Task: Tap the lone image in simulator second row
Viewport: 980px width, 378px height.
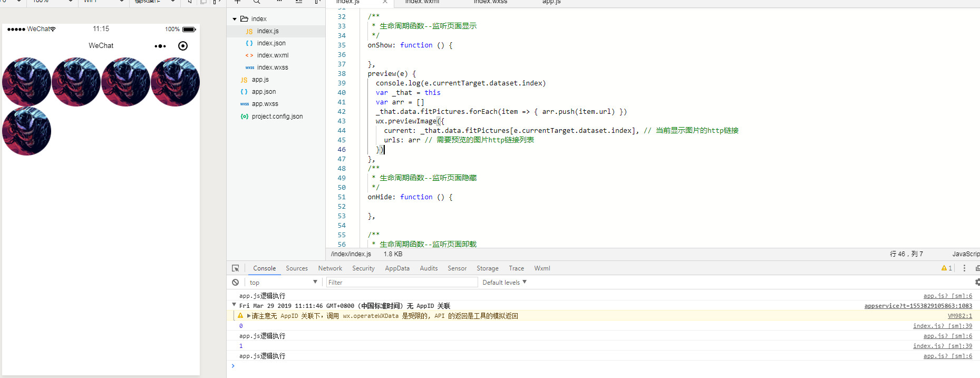Action: tap(27, 131)
